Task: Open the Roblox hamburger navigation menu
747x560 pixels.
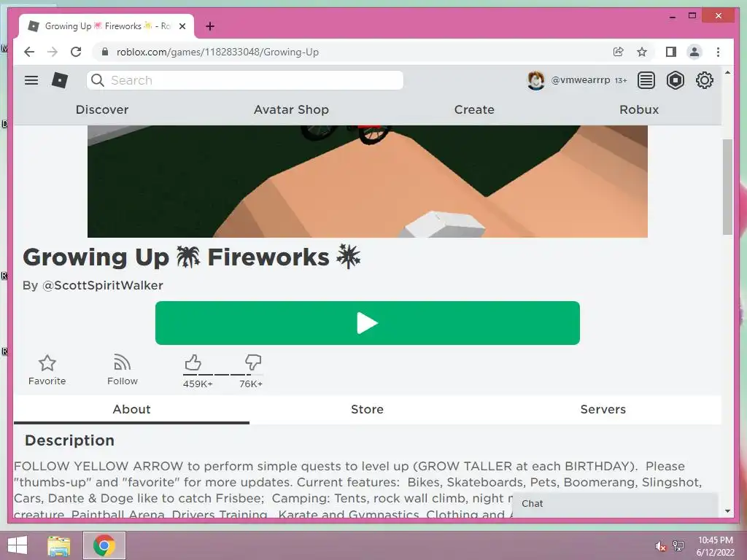Action: pos(31,80)
